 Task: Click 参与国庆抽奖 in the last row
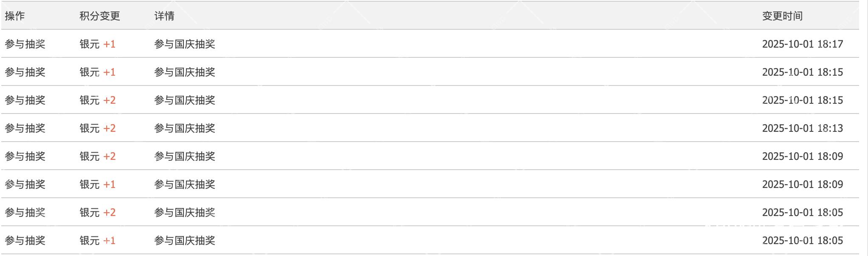[185, 241]
